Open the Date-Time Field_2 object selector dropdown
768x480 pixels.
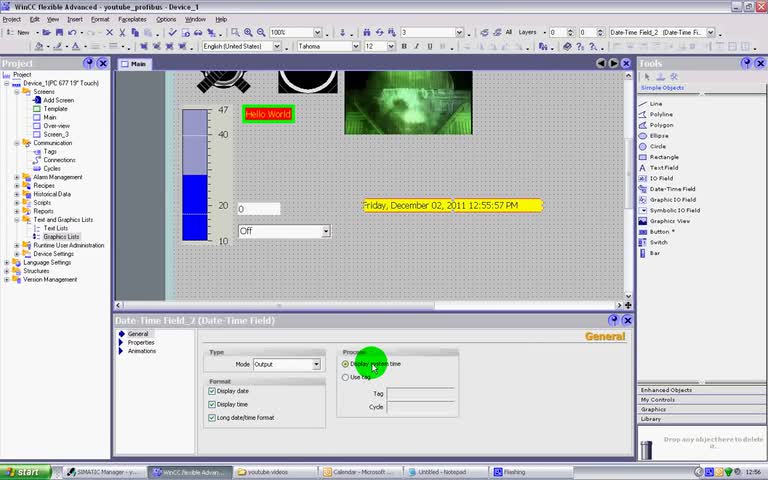711,32
